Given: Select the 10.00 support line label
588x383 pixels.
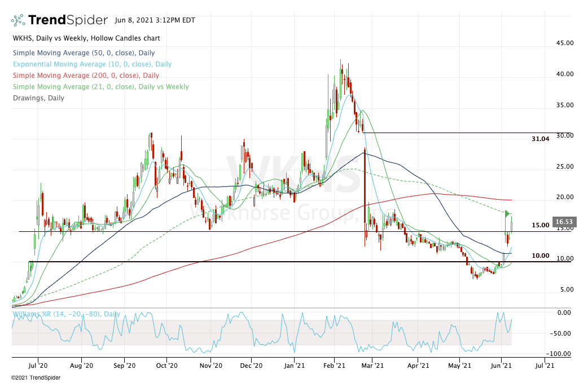Looking at the screenshot, I should (x=540, y=256).
